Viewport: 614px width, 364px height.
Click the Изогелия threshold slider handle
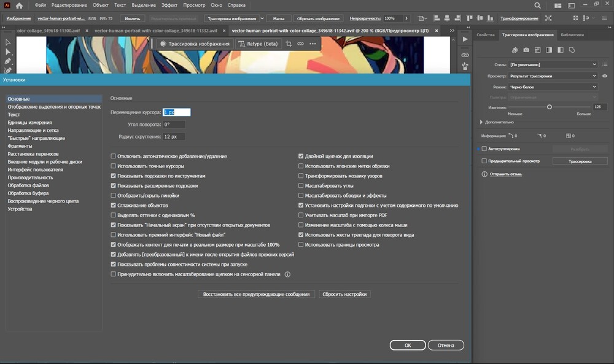tap(550, 107)
